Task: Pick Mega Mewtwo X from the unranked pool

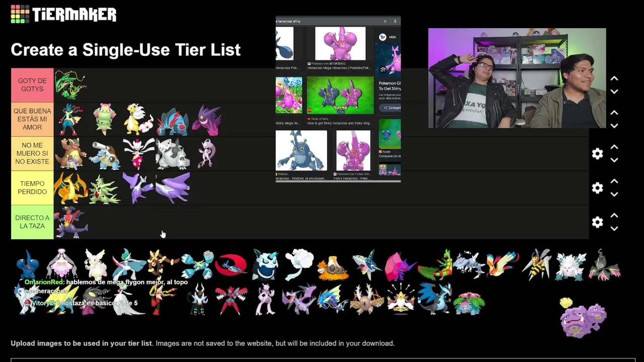Action: point(265,299)
